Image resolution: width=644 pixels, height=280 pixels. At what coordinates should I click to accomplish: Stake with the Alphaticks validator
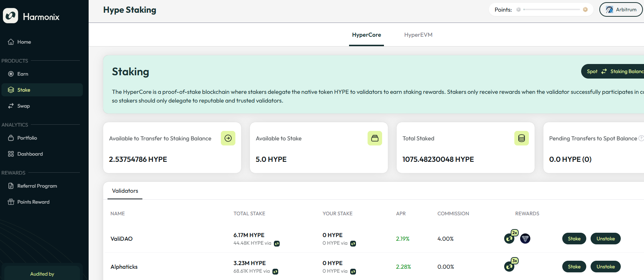574,267
